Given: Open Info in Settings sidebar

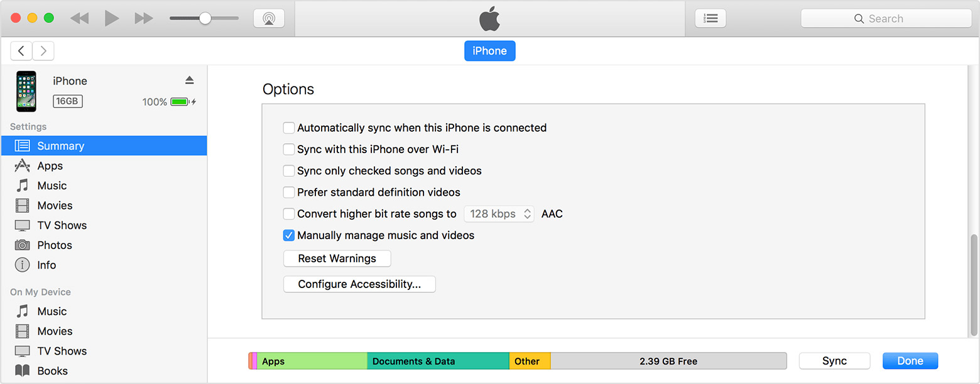Looking at the screenshot, I should [104, 265].
